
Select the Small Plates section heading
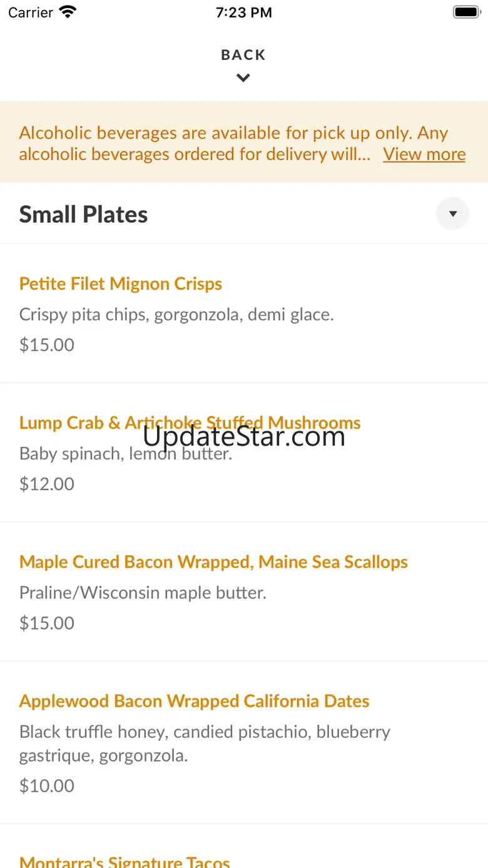click(x=84, y=215)
